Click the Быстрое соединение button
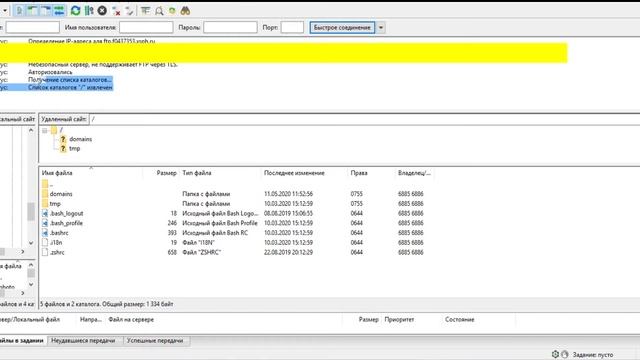Viewport: 640px width, 360px height. pyautogui.click(x=342, y=27)
